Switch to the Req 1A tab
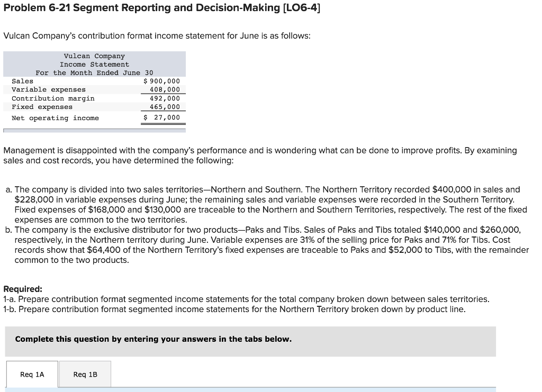542x392 pixels. (32, 374)
